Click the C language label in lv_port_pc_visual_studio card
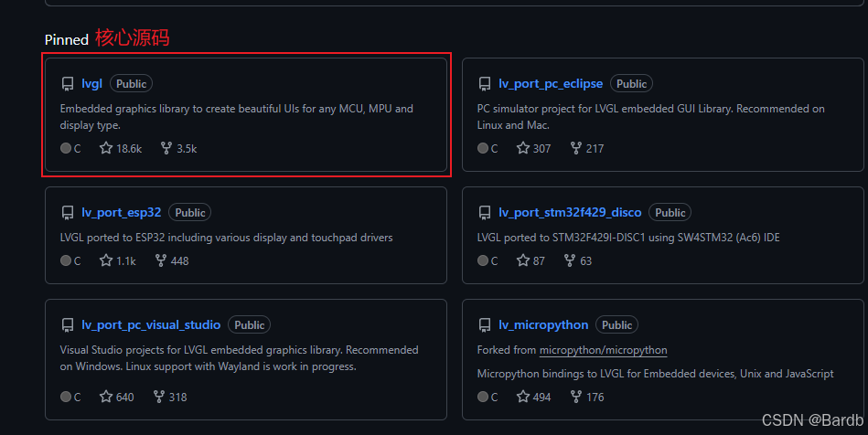This screenshot has width=868, height=435. click(77, 398)
